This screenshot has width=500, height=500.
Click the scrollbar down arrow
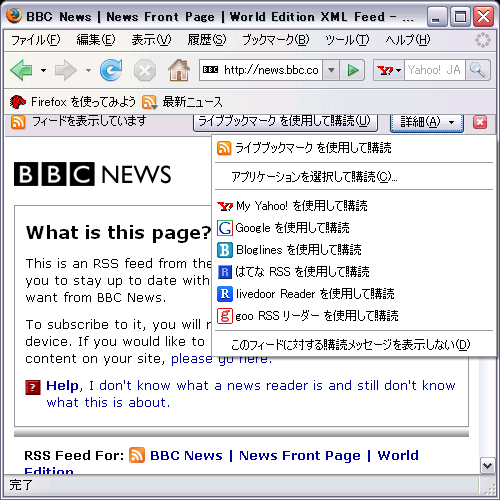(487, 465)
